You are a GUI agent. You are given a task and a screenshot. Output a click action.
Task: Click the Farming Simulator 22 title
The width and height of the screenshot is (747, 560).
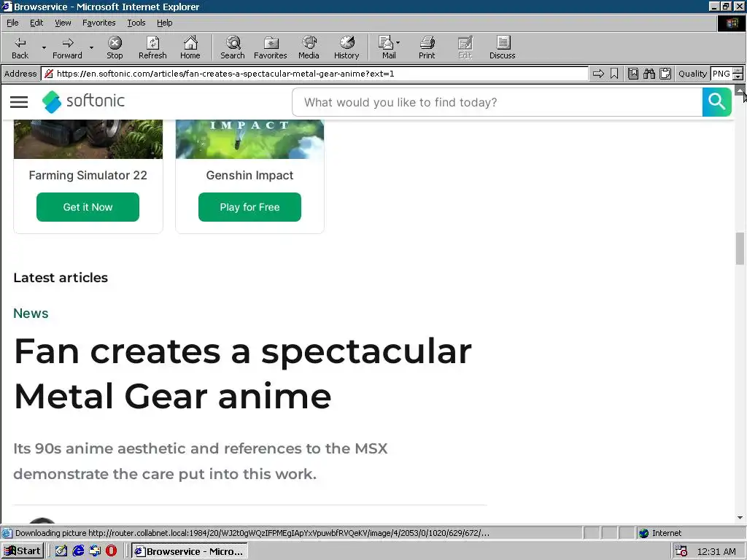(x=88, y=175)
